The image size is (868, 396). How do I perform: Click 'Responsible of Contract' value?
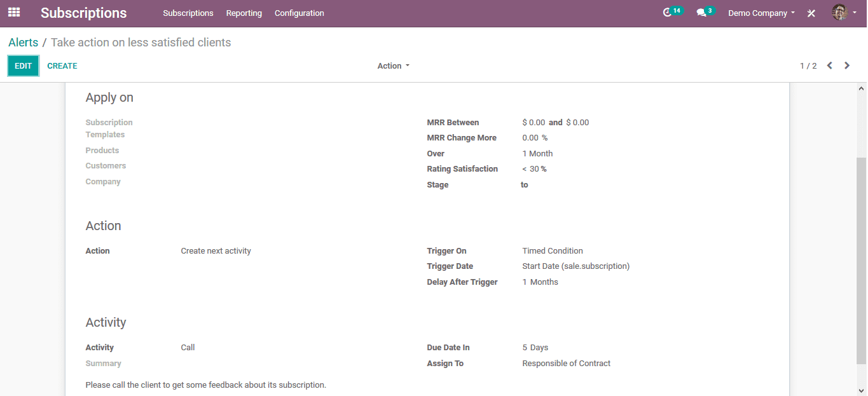(x=567, y=364)
